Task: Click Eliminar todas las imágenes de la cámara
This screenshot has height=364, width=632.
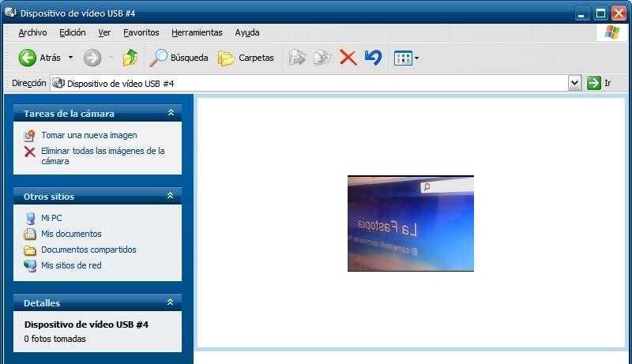Action: 103,156
